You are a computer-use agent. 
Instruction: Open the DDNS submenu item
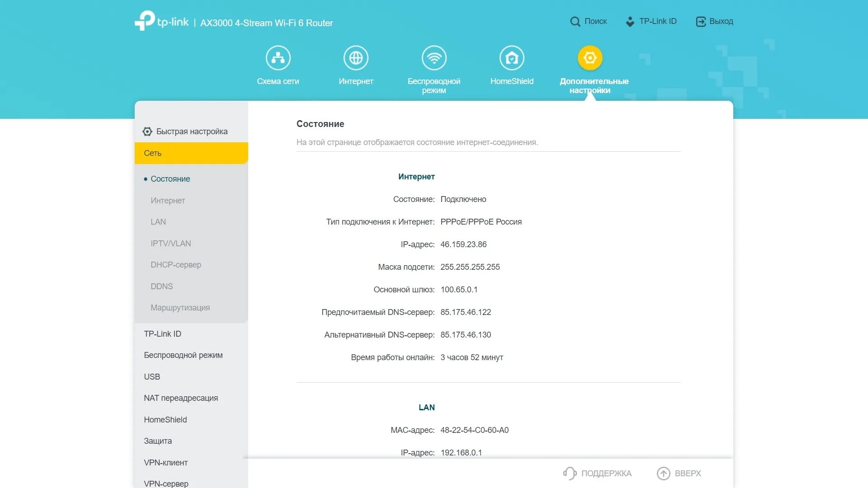pyautogui.click(x=162, y=286)
